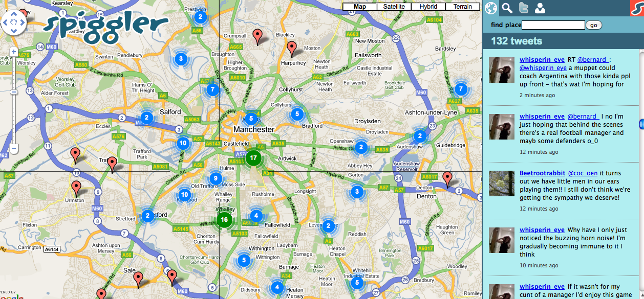644x299 pixels.
Task: Click the map zoom slider track
Action: point(14,101)
